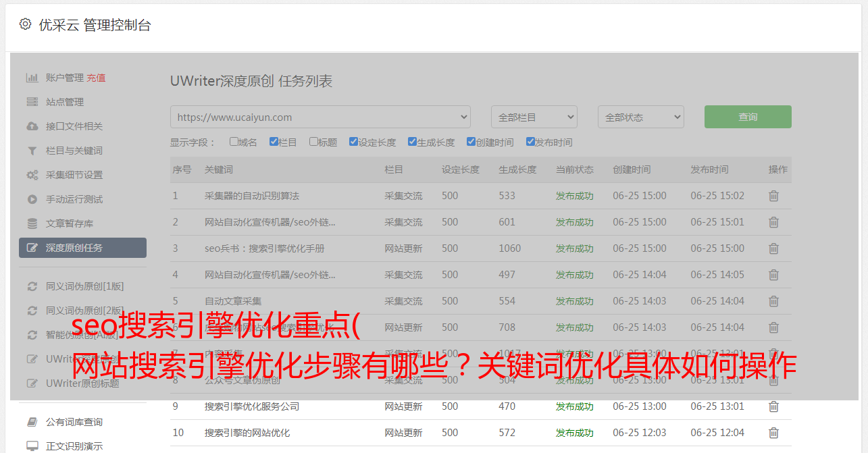Image resolution: width=868 pixels, height=453 pixels.
Task: Click the filter icon for 栏目与关键词
Action: click(32, 151)
